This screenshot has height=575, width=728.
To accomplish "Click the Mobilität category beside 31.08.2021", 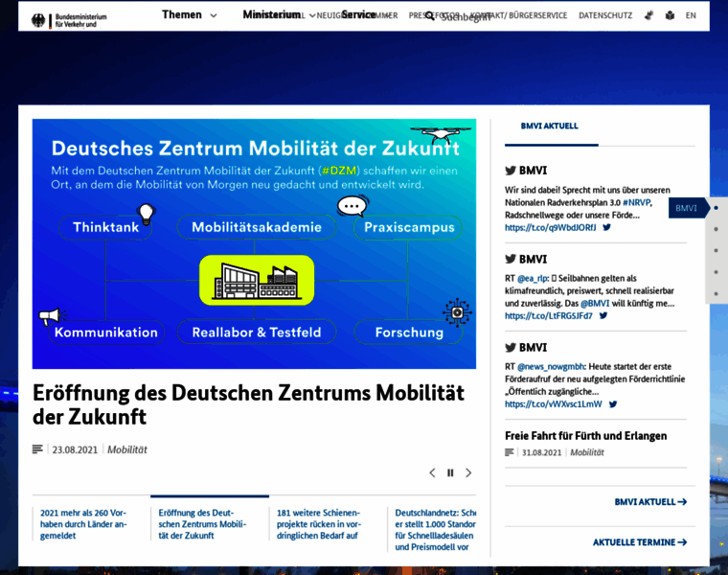I will [587, 452].
